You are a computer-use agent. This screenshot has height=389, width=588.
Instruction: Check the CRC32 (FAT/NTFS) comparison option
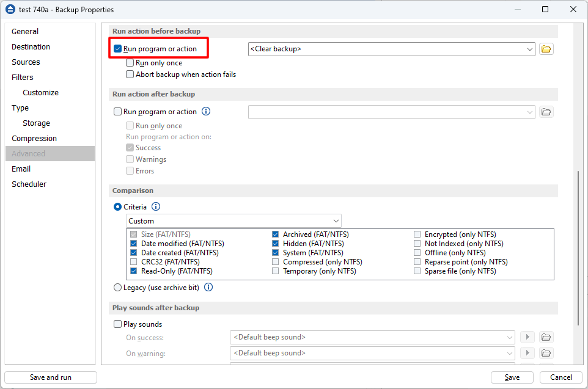point(134,262)
